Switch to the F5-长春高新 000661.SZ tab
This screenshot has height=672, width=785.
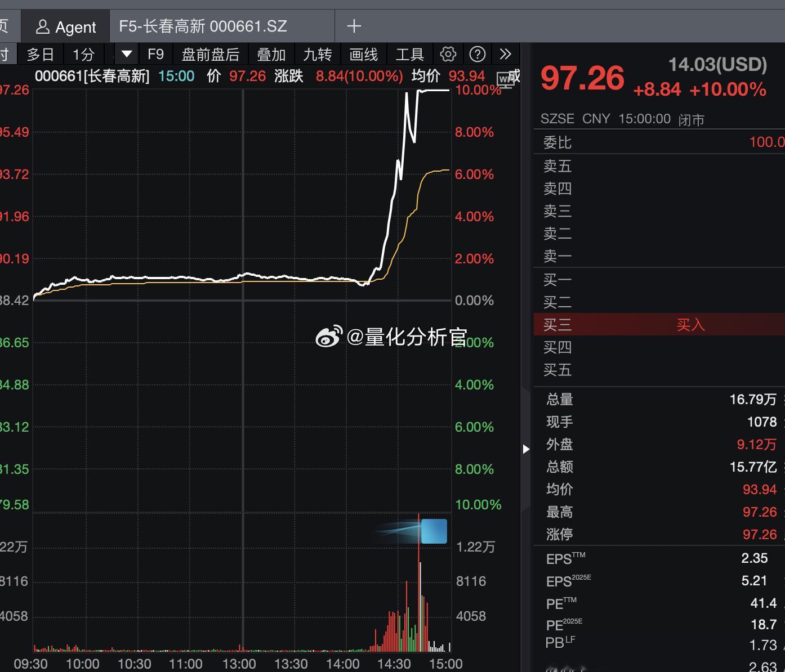204,26
